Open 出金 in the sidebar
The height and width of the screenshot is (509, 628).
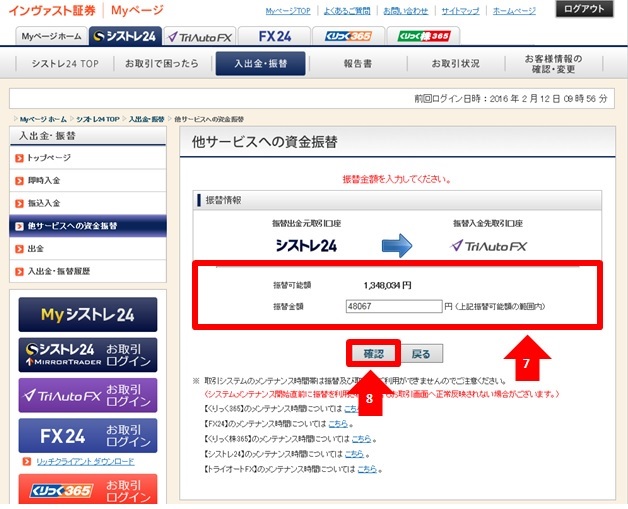click(x=88, y=249)
